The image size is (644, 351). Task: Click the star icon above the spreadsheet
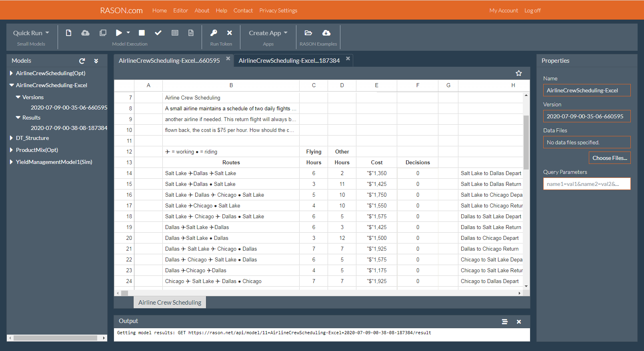pyautogui.click(x=518, y=73)
